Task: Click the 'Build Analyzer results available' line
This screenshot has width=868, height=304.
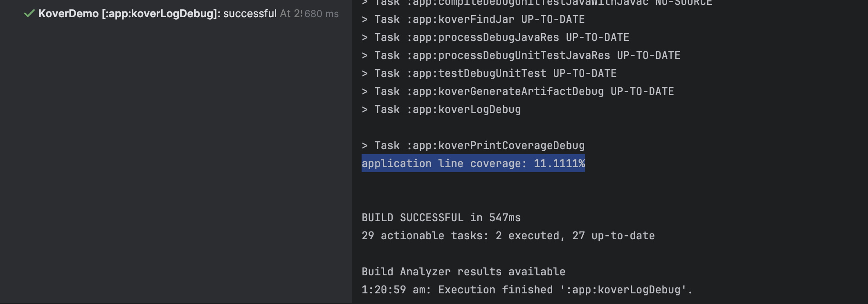Action: coord(463,272)
